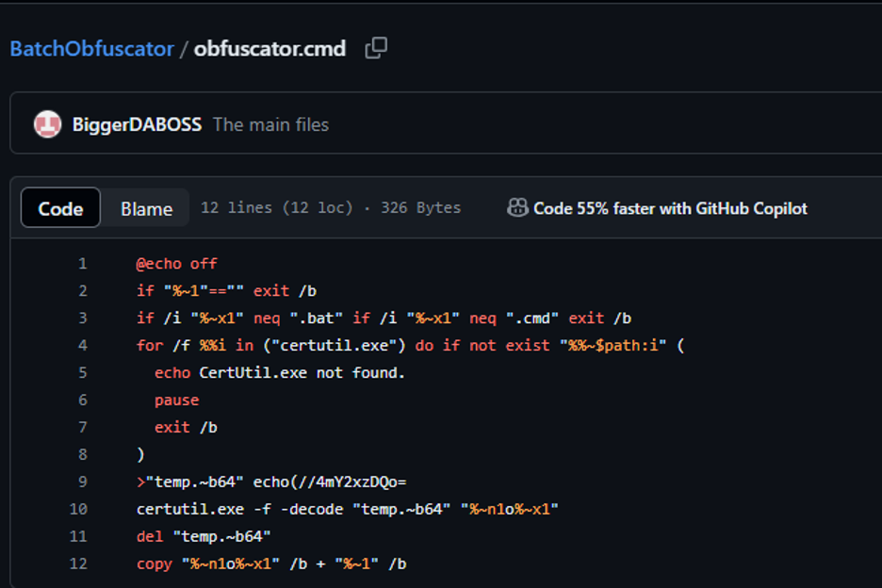This screenshot has height=588, width=882.
Task: Select line number 1
Action: [x=83, y=263]
